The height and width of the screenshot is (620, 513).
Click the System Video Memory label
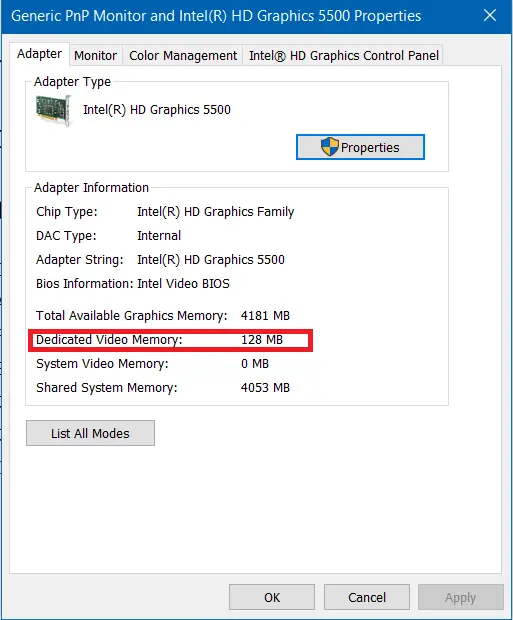coord(102,364)
